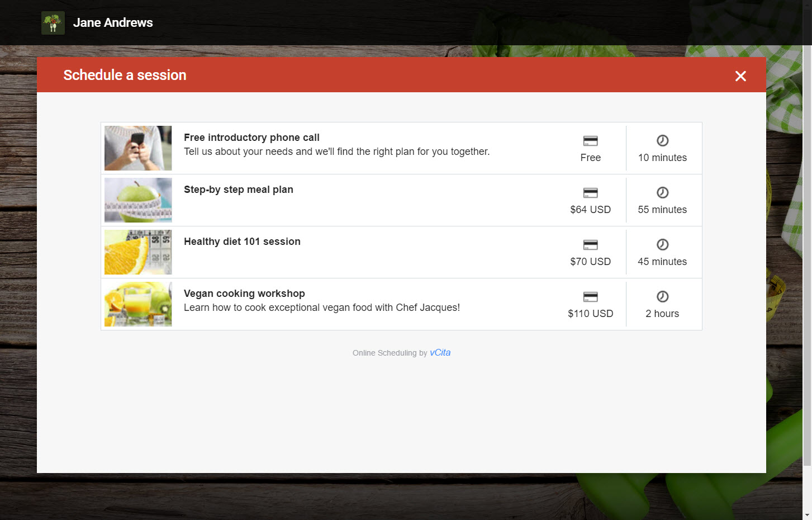
Task: Click the phone call thumbnail image
Action: coord(138,148)
